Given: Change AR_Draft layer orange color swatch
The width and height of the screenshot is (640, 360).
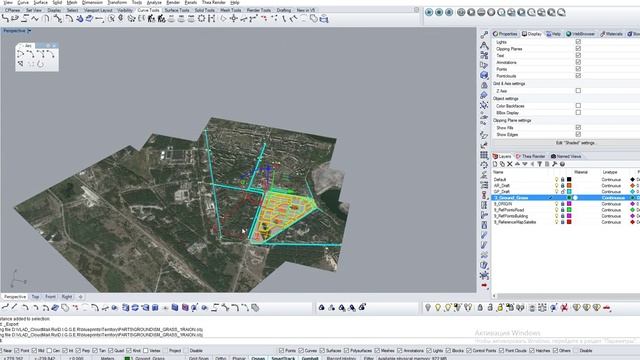Looking at the screenshot, I should point(569,186).
